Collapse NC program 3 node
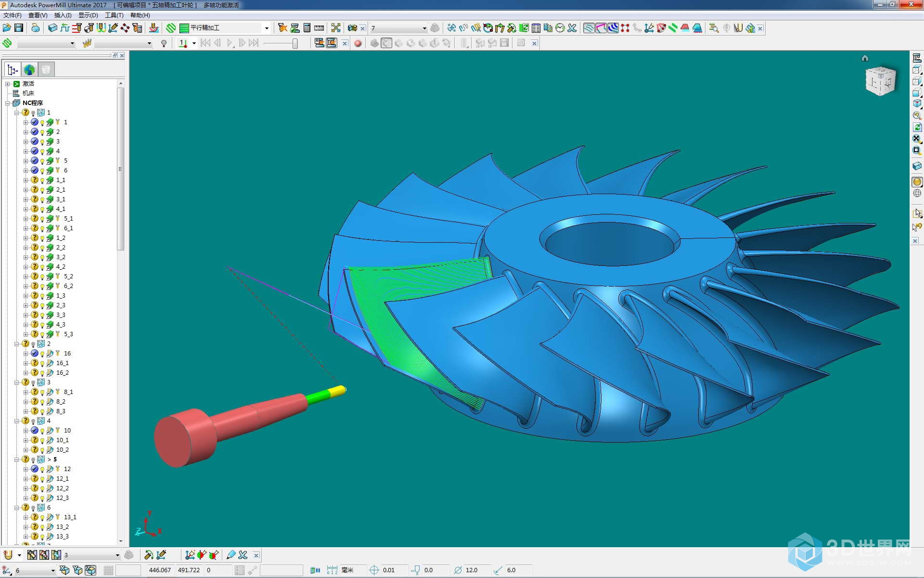The height and width of the screenshot is (578, 924). pyautogui.click(x=16, y=382)
